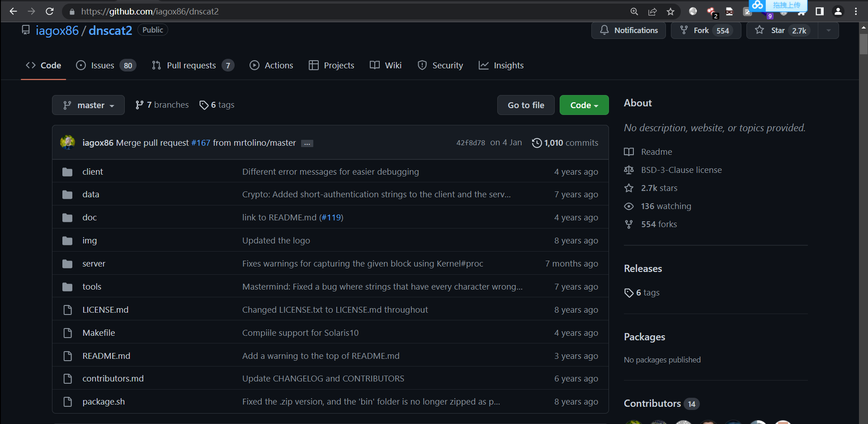This screenshot has height=424, width=868.
Task: View the 7 branches link
Action: tap(162, 105)
